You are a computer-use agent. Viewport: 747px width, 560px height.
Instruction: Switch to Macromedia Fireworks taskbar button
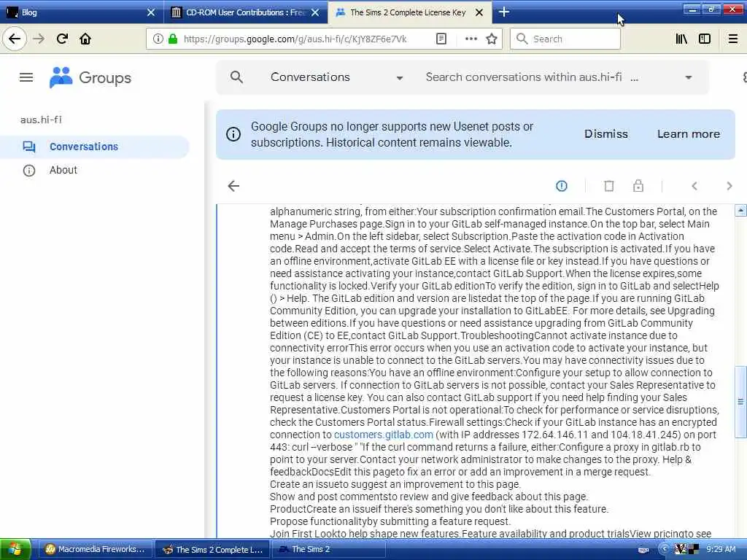95,550
